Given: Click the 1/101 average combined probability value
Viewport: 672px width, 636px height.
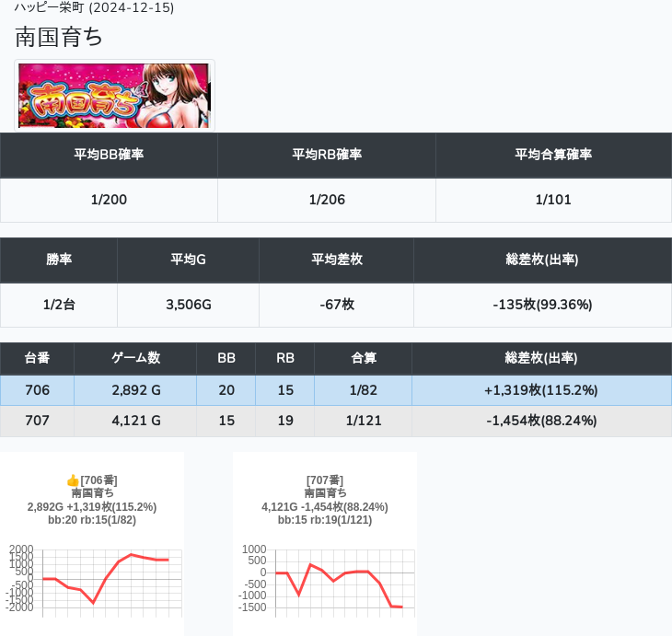Looking at the screenshot, I should (552, 200).
